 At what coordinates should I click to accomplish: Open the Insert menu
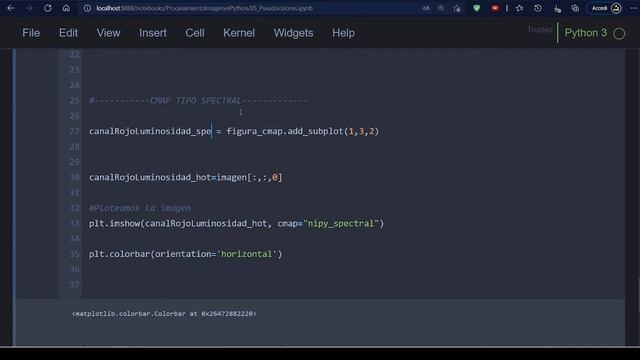click(x=153, y=33)
